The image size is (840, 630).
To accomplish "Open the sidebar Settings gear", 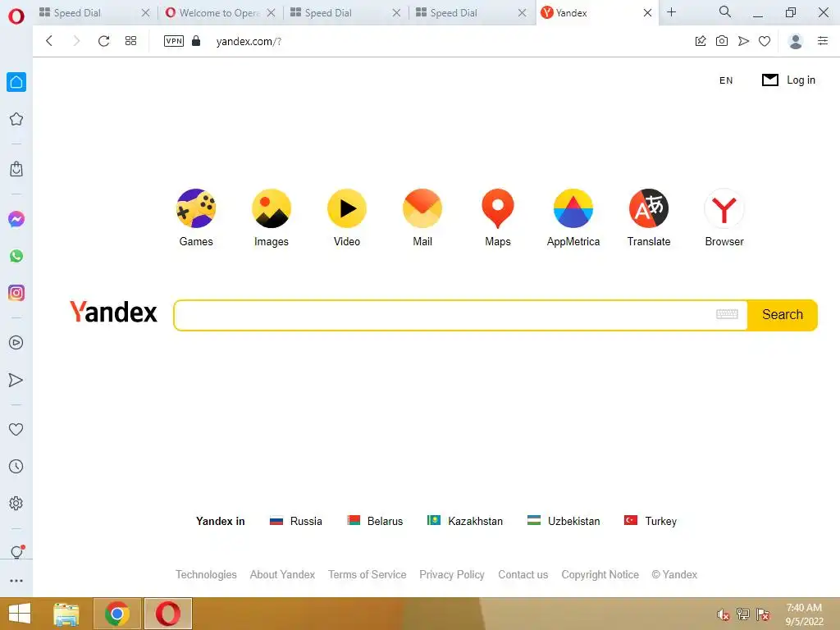I will point(16,503).
